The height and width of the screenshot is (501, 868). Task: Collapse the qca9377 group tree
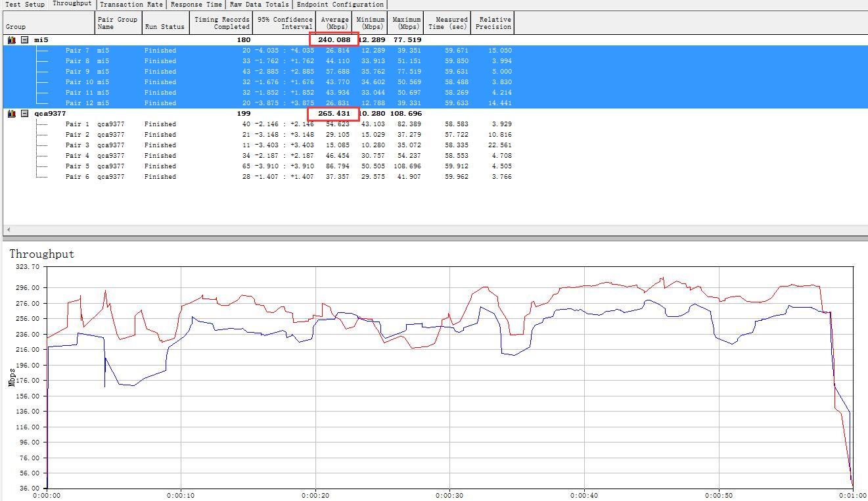[24, 114]
